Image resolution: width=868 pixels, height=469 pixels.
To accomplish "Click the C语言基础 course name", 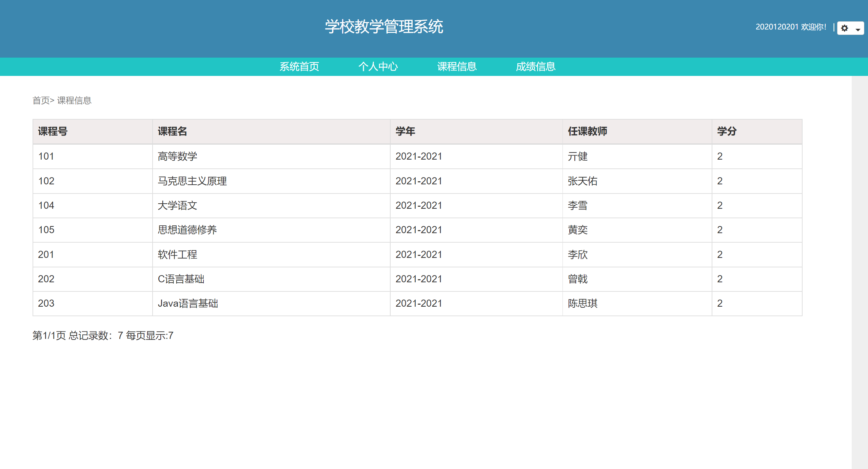I will click(x=181, y=279).
